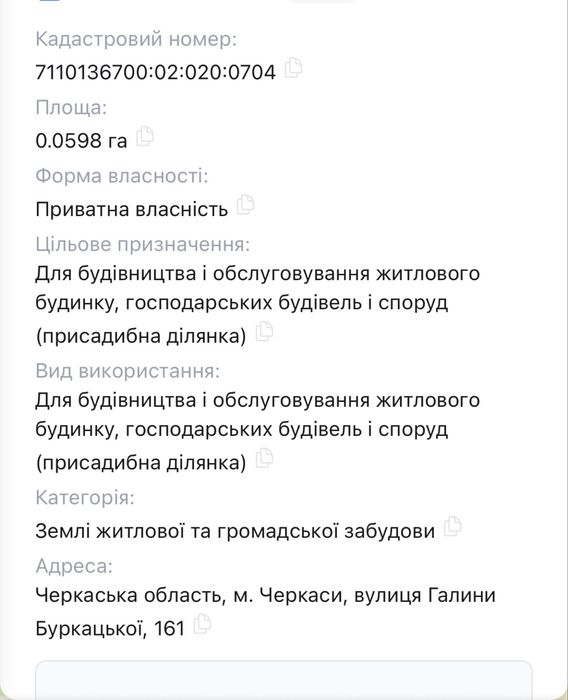
Task: Click the usage text under Вид використання
Action: (258, 431)
